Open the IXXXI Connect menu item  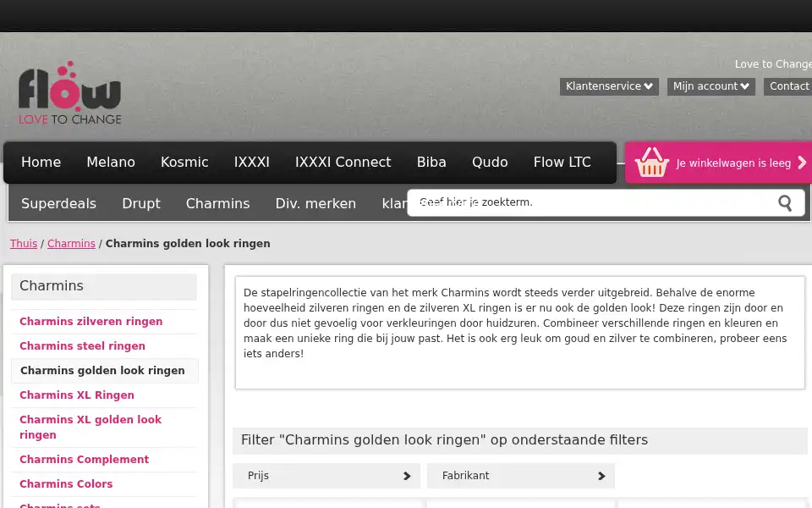343,163
